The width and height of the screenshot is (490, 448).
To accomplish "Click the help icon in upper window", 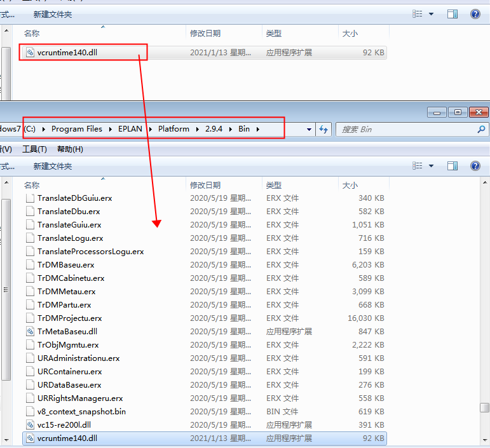I will (475, 14).
